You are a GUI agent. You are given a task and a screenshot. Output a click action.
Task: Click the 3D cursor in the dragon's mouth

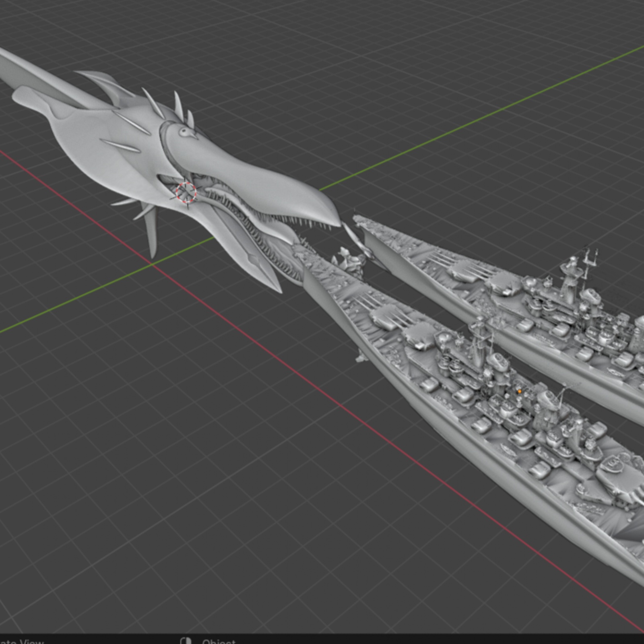tap(186, 192)
